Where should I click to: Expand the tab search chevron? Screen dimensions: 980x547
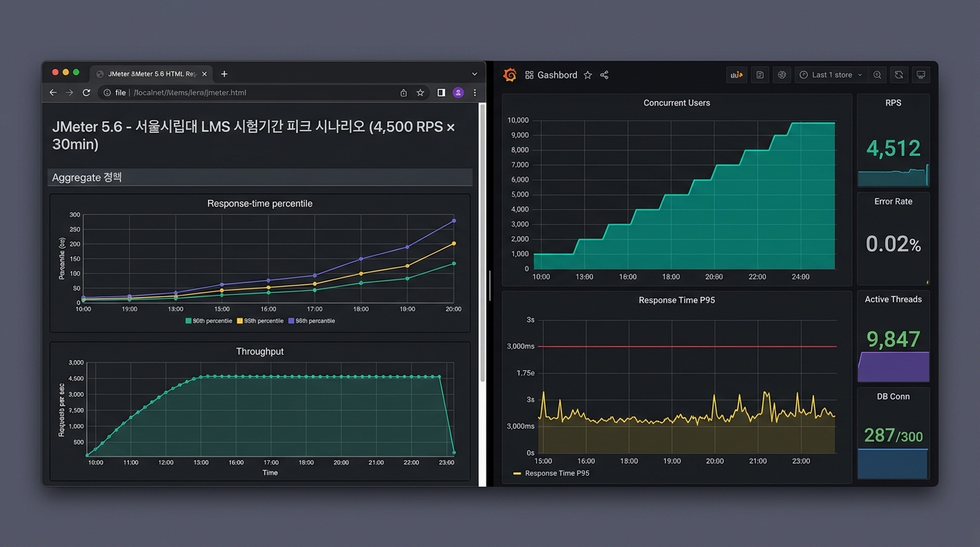[474, 74]
